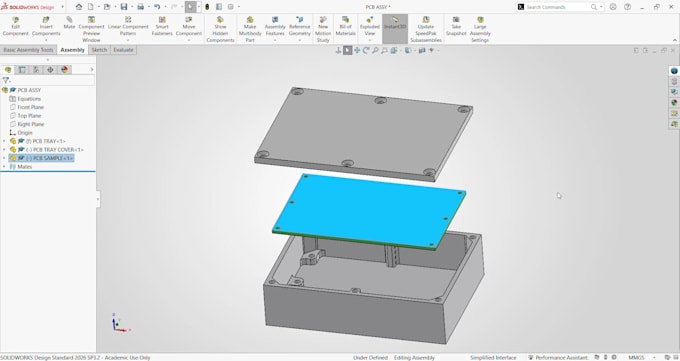680x361 pixels.
Task: Select Make Multibody Part
Action: (x=250, y=29)
